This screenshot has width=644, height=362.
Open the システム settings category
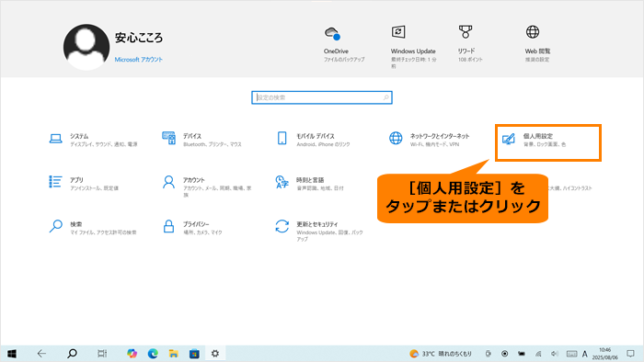pyautogui.click(x=93, y=140)
